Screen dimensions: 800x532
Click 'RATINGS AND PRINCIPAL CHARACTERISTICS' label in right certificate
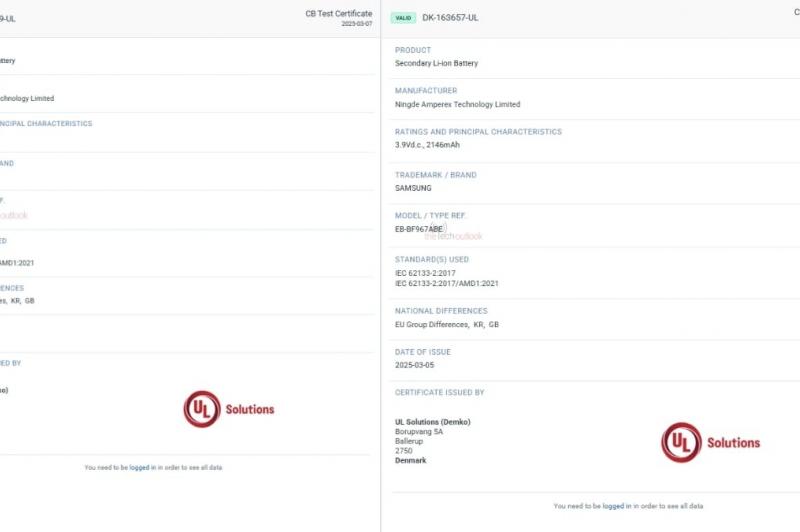(x=478, y=132)
